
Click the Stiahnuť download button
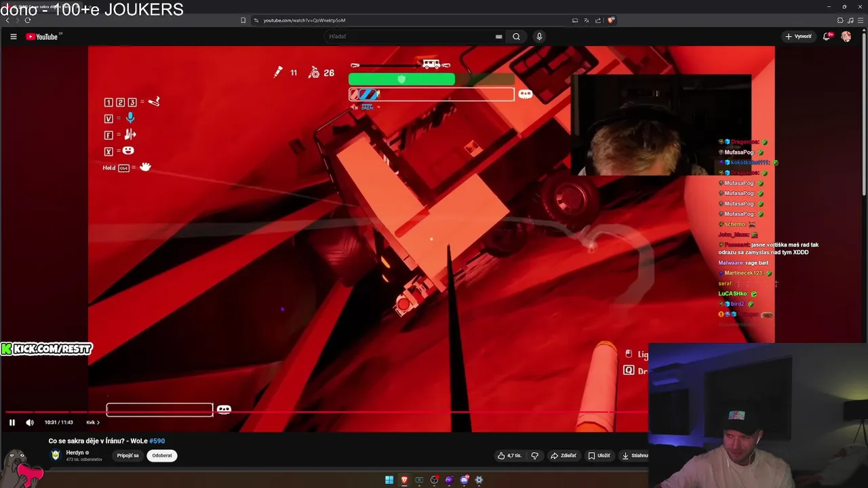point(635,455)
